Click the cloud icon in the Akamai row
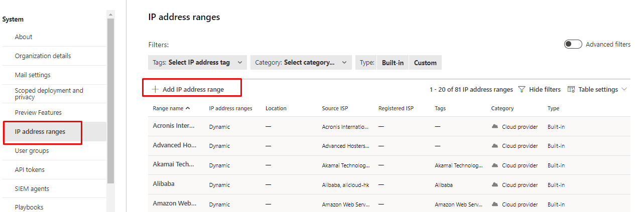The height and width of the screenshot is (212, 644). point(495,165)
